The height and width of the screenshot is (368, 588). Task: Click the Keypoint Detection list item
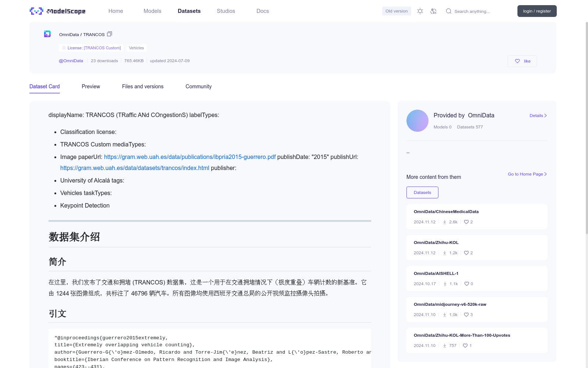click(85, 205)
